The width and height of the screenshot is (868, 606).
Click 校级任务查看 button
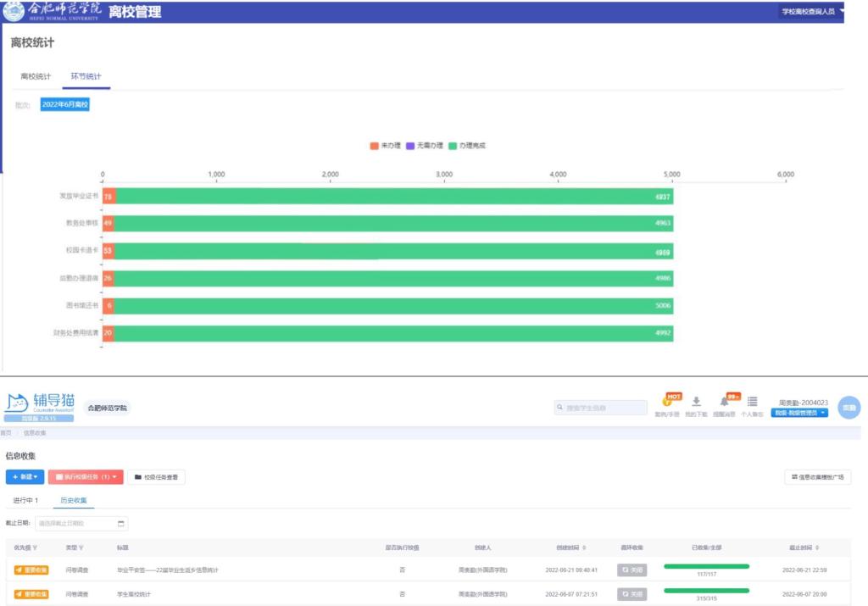click(156, 477)
